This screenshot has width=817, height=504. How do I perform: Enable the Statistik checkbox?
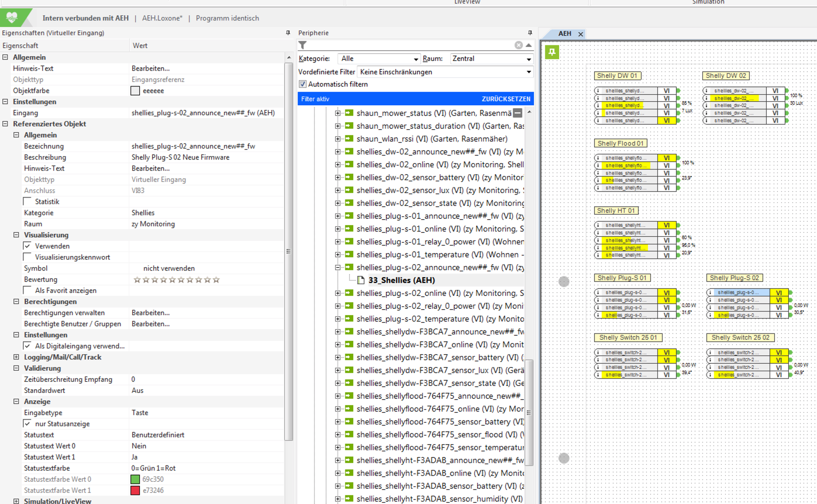tap(27, 202)
